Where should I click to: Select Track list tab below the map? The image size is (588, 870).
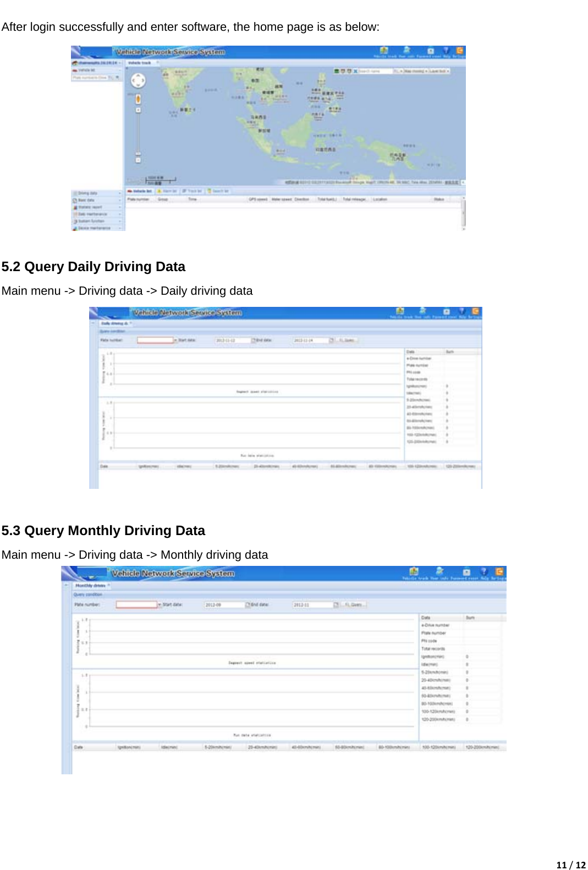click(192, 191)
